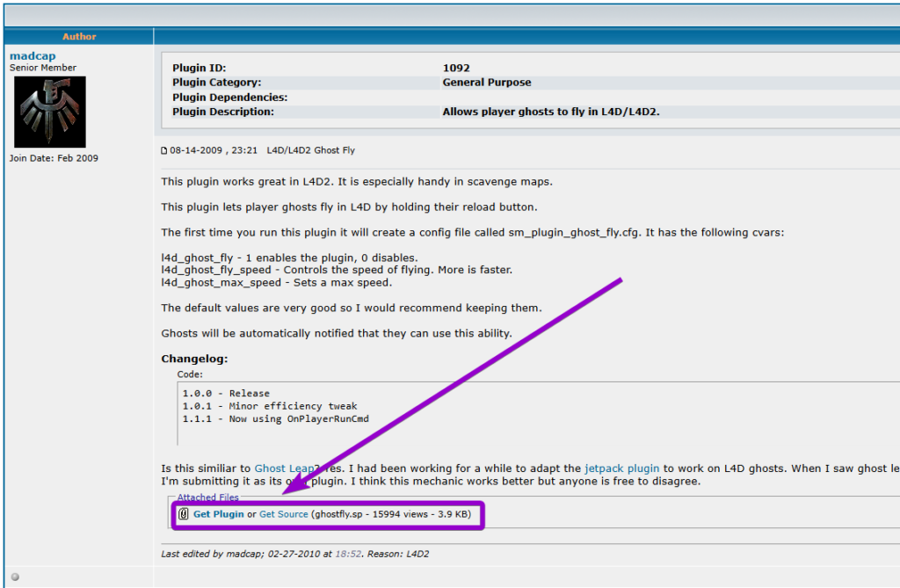
Task: Open madcap's profile link
Action: point(33,54)
